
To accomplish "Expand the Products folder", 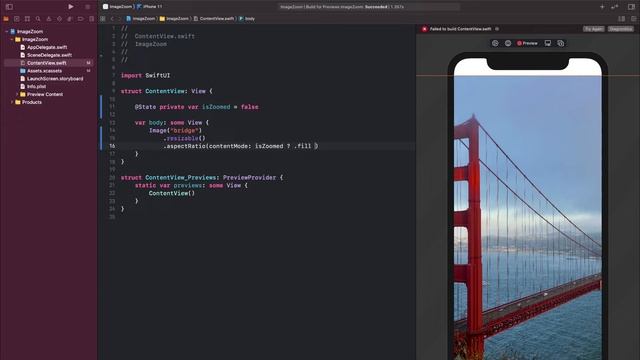I will coord(12,102).
